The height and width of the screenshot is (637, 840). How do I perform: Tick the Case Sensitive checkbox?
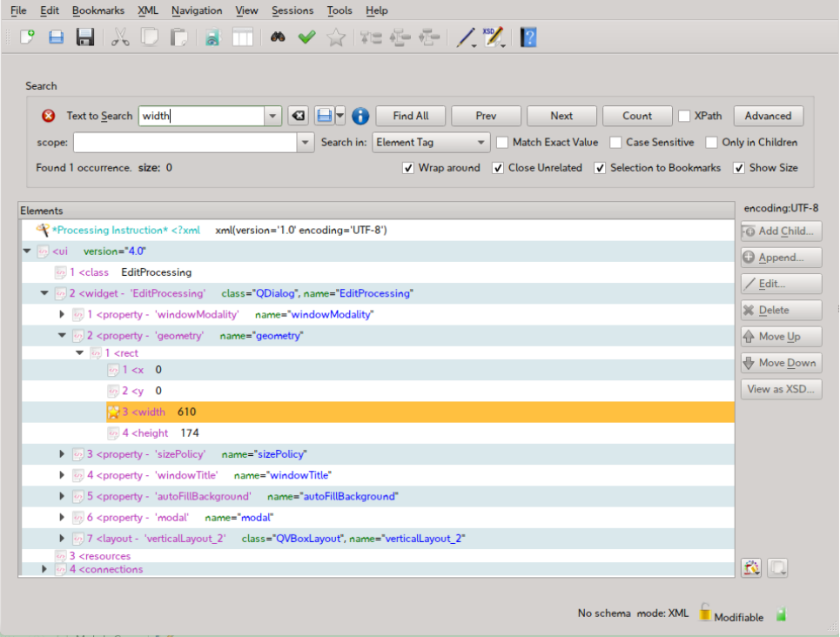[x=615, y=143]
